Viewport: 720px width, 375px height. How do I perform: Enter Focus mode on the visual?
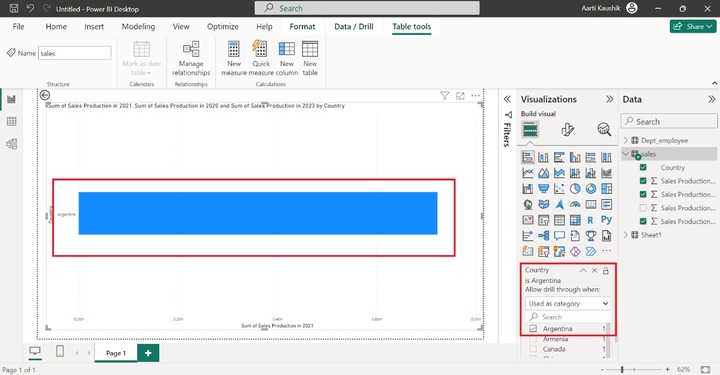pyautogui.click(x=460, y=95)
